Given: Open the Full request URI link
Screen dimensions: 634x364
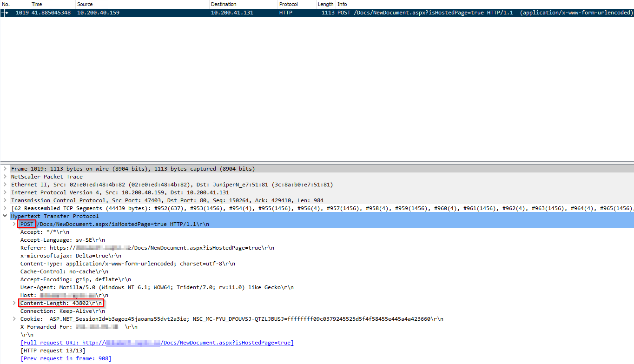Looking at the screenshot, I should click(157, 343).
